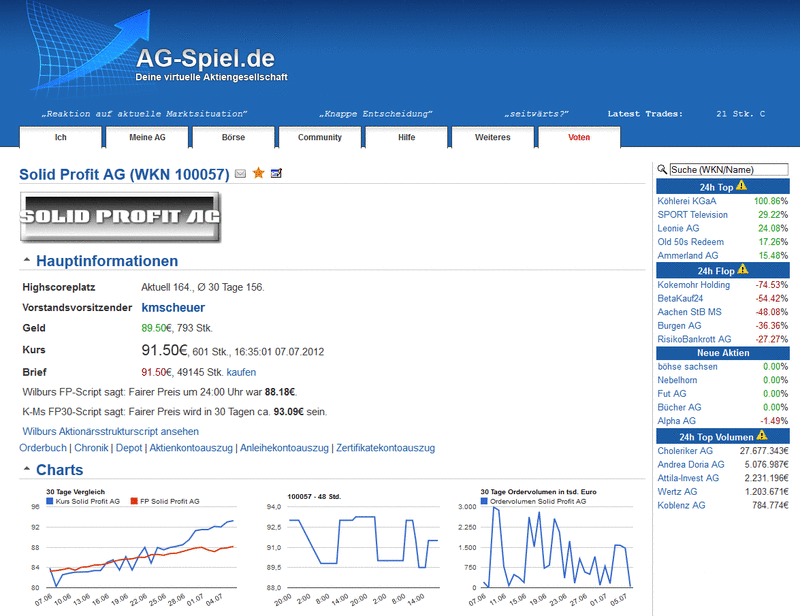Click the search magnifier icon in the sidebar
Viewport: 800px width, 616px height.
[x=660, y=169]
